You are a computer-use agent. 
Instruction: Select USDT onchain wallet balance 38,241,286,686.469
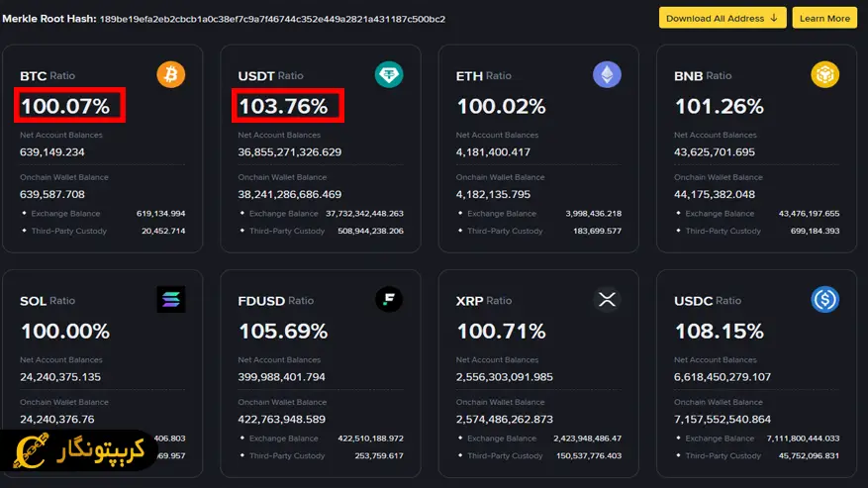point(290,194)
